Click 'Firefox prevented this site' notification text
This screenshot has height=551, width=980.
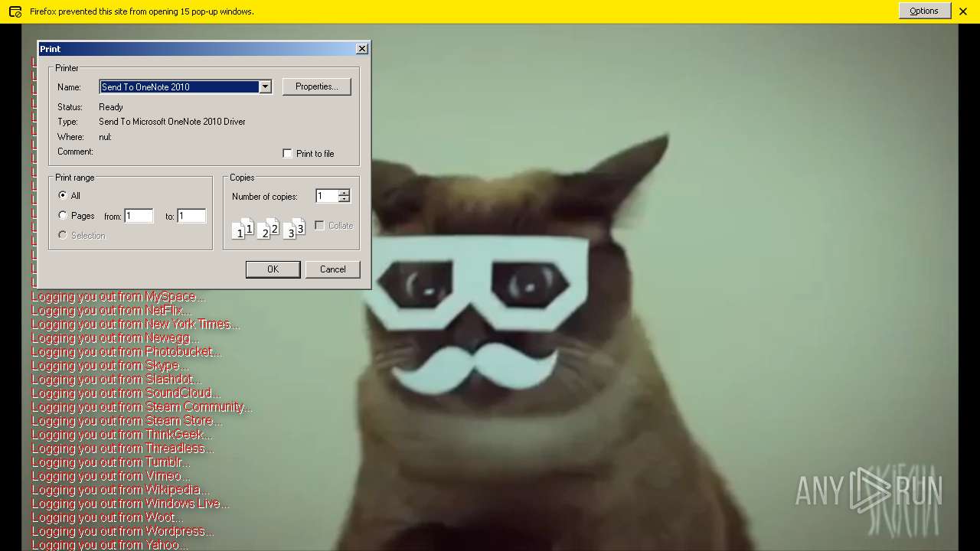142,11
